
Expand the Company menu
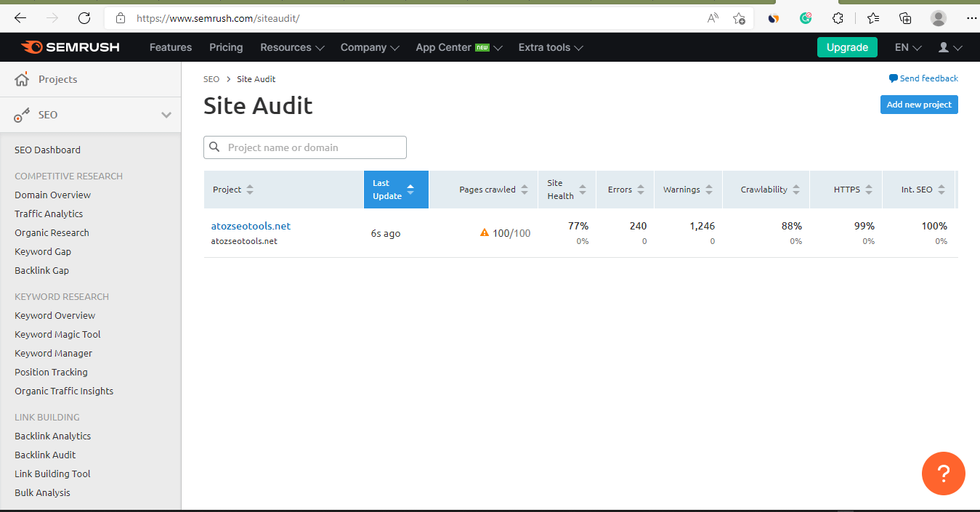point(370,47)
